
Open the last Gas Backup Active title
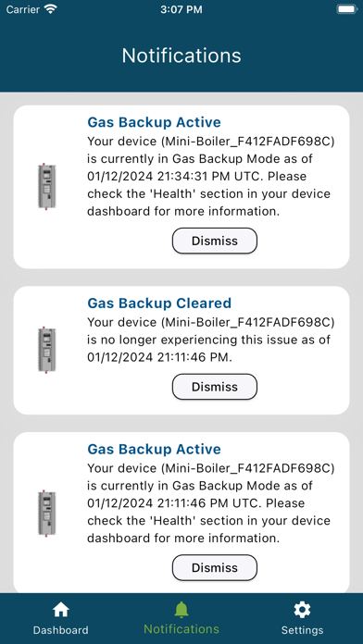(x=154, y=449)
